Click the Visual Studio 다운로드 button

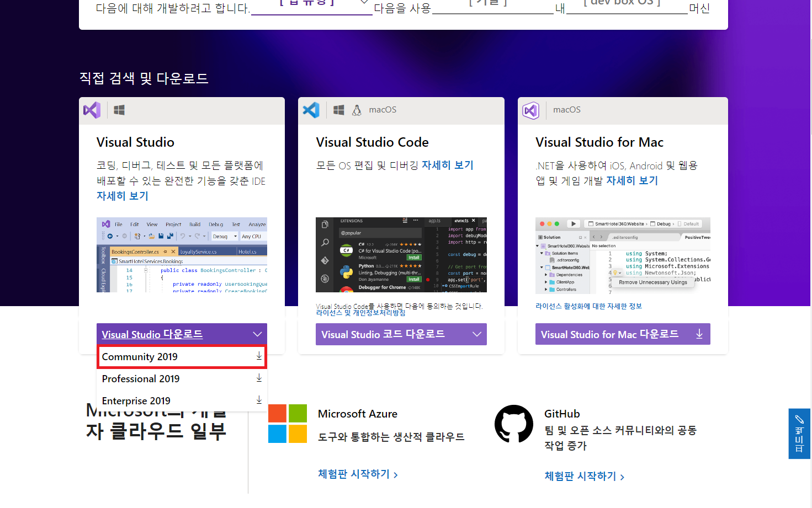point(182,334)
